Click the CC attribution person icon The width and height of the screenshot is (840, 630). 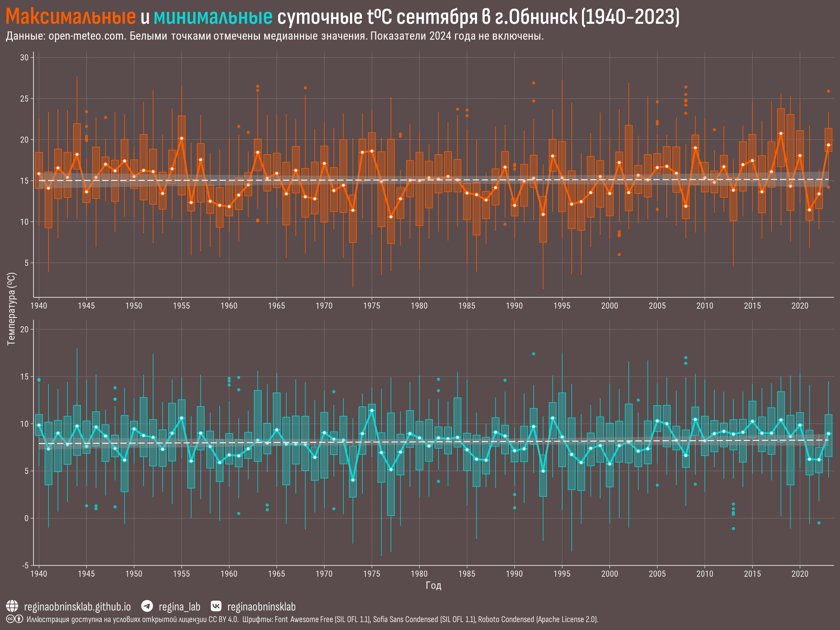[19, 619]
